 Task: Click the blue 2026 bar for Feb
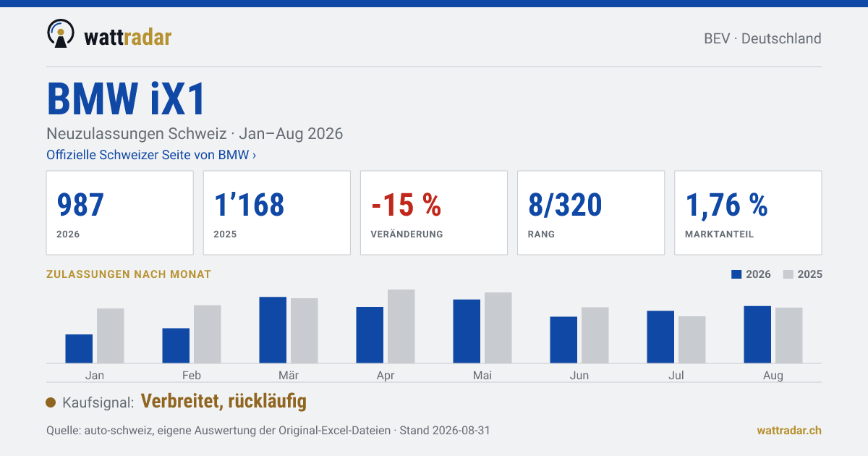[176, 346]
